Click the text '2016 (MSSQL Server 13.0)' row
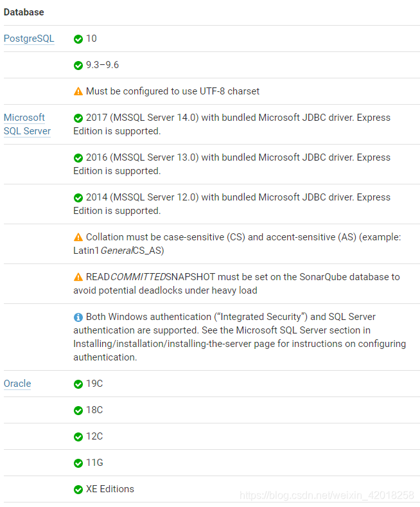Image resolution: width=420 pixels, height=507 pixels. 232,164
